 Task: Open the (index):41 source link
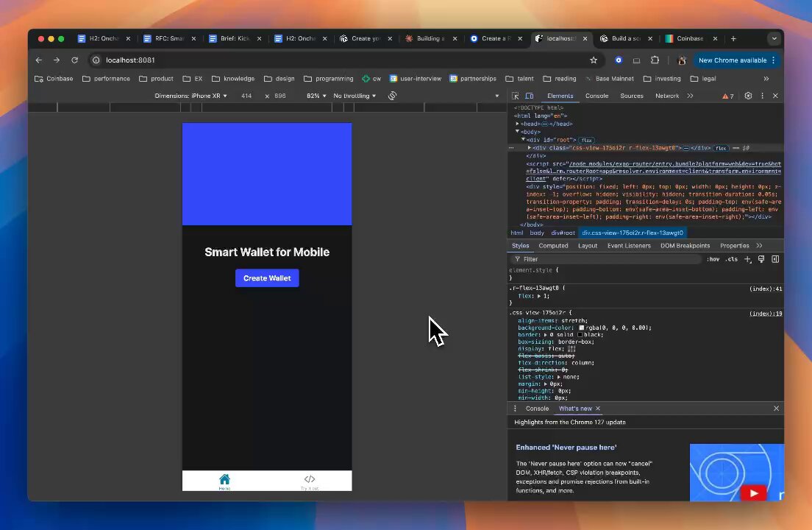click(x=766, y=289)
